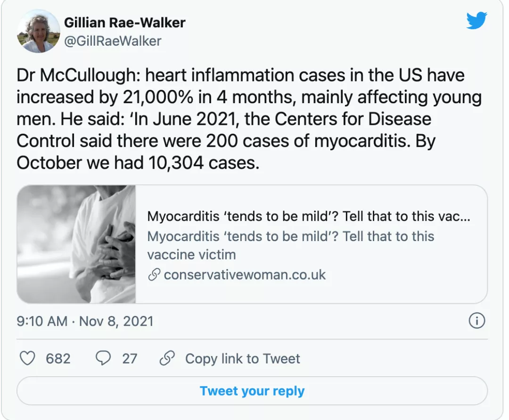
Task: Open the Gillian Rae-Walker display name
Action: tap(124, 22)
